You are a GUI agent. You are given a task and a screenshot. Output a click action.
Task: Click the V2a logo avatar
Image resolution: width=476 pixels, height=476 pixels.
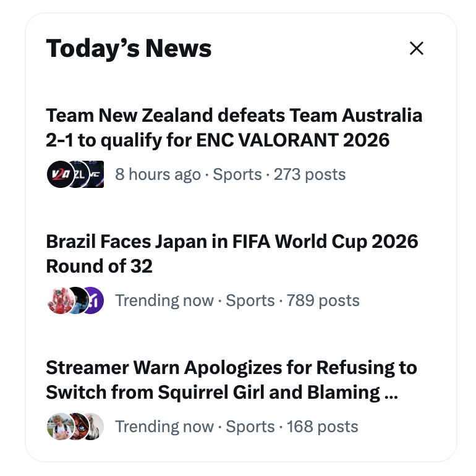(61, 174)
